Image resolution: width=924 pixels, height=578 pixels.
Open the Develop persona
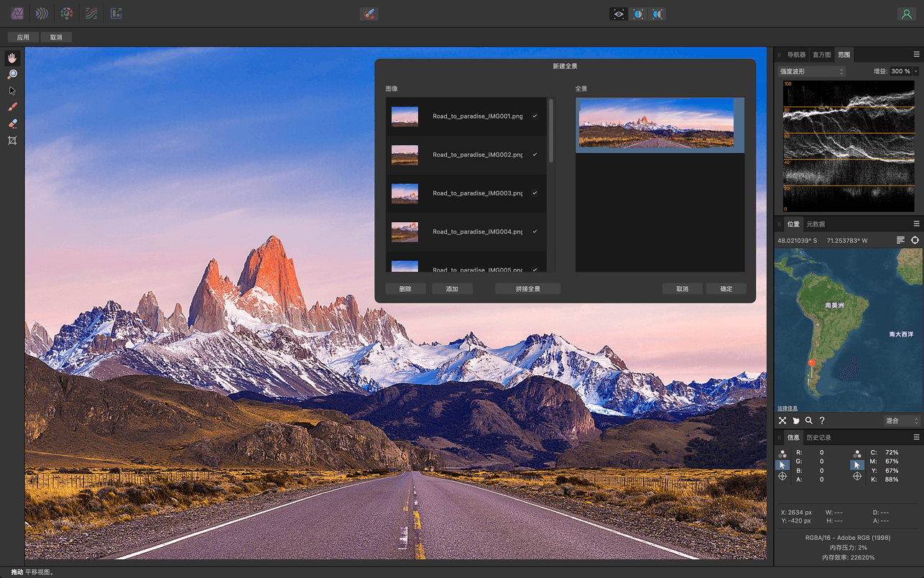(x=66, y=13)
